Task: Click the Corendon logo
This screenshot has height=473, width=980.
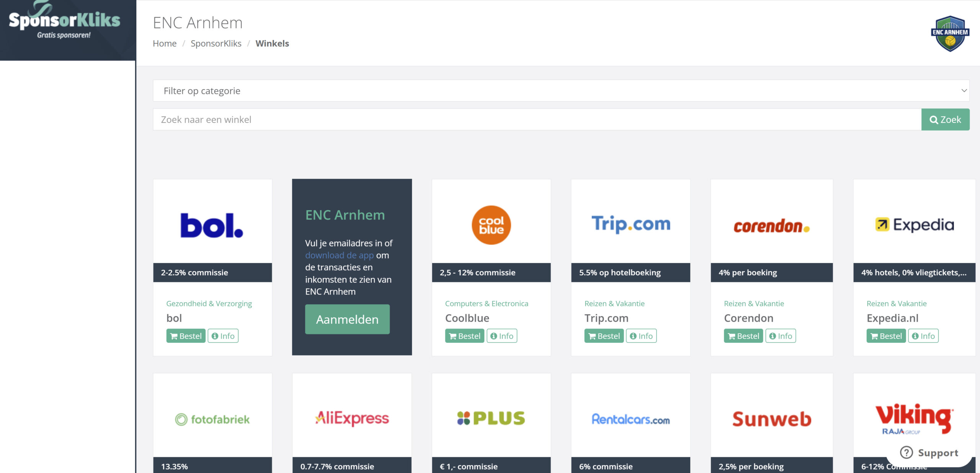Action: click(x=771, y=226)
